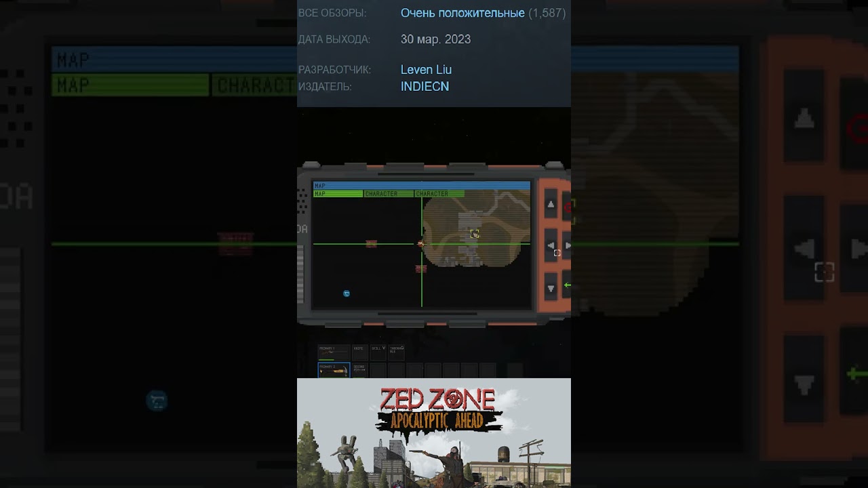The height and width of the screenshot is (488, 868).
Task: Open the "Очень положительные" reviews link
Action: (x=462, y=13)
